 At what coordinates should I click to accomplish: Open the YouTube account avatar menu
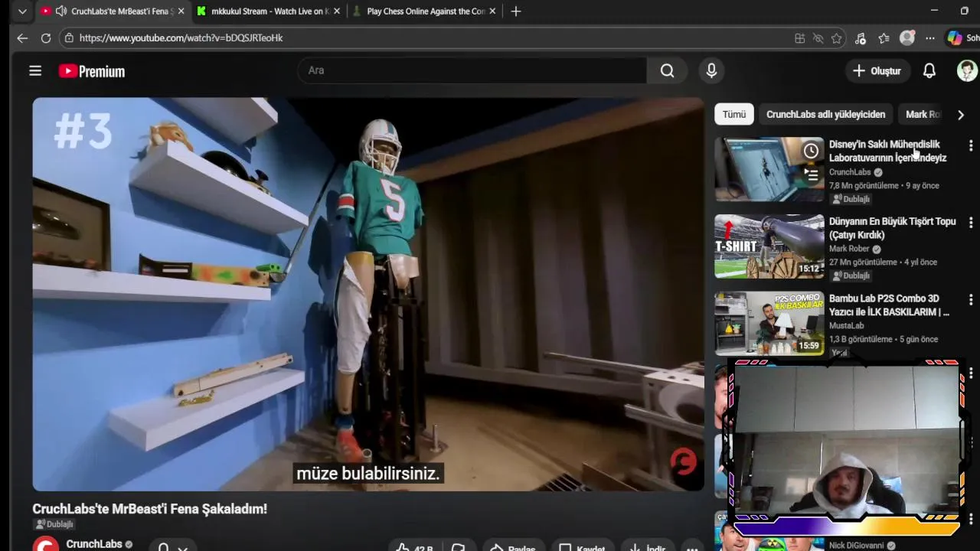click(967, 70)
